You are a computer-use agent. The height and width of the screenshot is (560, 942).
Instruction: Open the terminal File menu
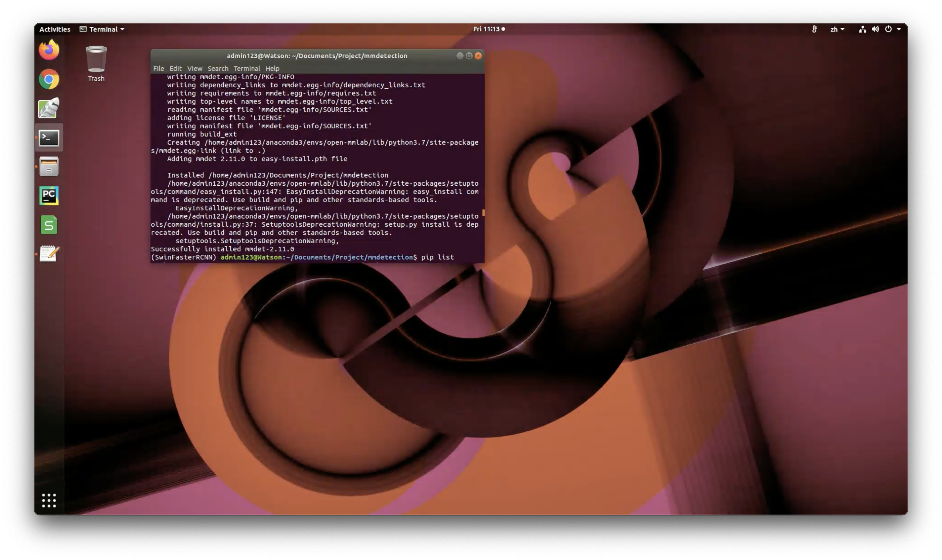pos(158,68)
